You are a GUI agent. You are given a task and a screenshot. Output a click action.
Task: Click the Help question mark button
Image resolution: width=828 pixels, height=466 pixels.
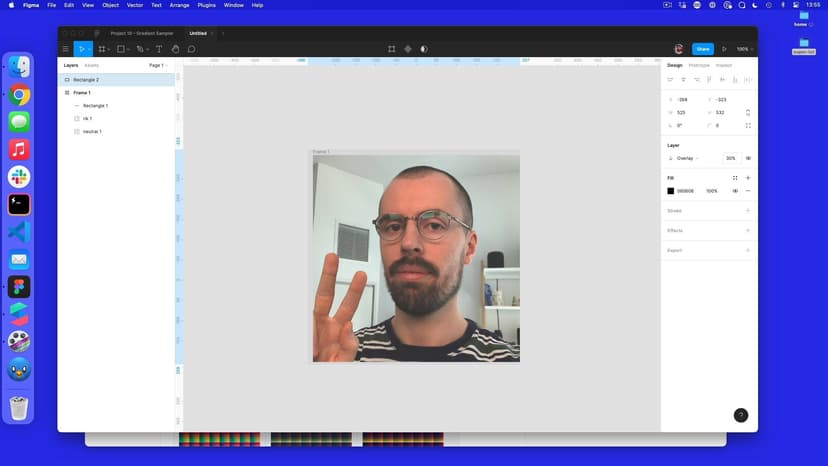[x=741, y=415]
